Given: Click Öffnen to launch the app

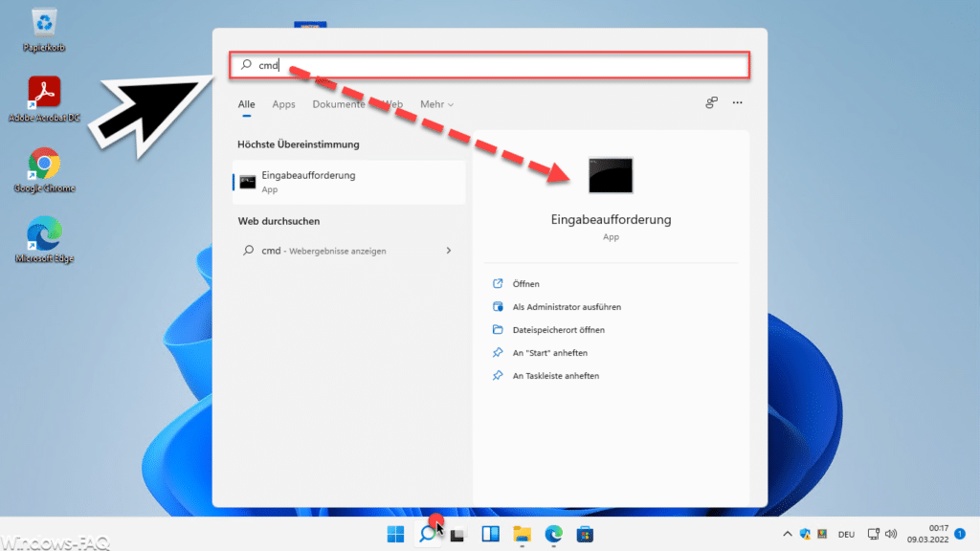Looking at the screenshot, I should (525, 283).
